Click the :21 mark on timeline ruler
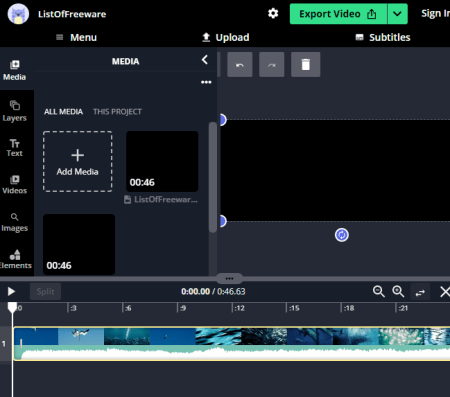Image resolution: width=450 pixels, height=397 pixels. [403, 308]
